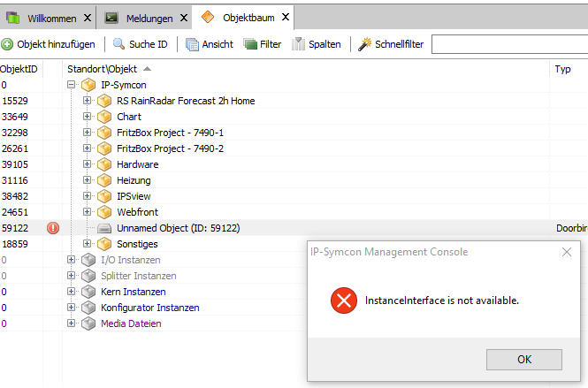Click the FritzBox 7490-1 box icon
Screen dimensions: 588x388
[x=104, y=133]
